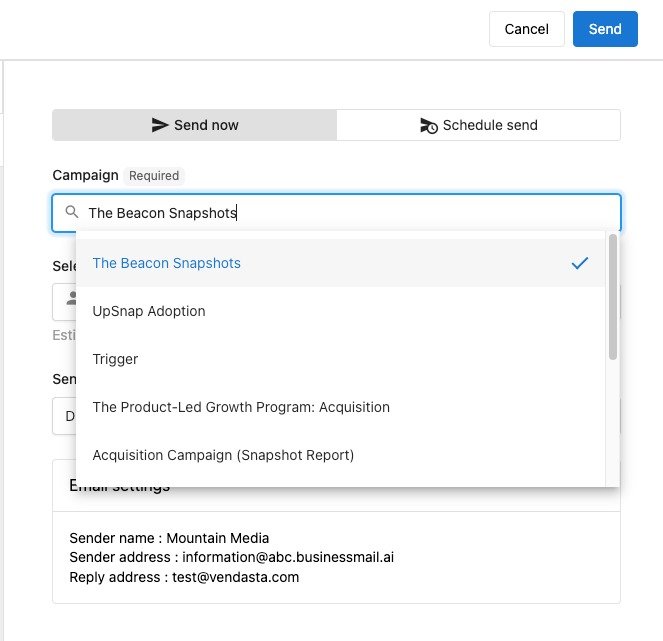
Task: Click the Sender name Mountain Media line
Action: click(169, 538)
